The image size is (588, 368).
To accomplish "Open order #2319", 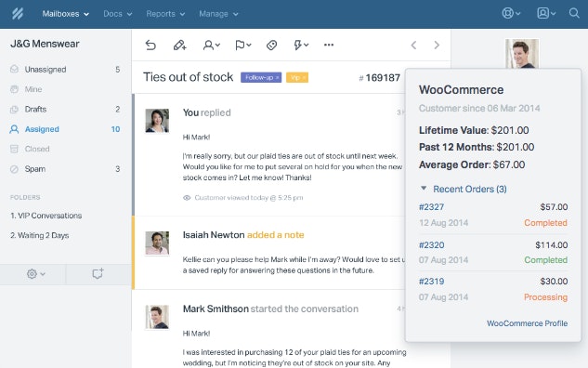I will (431, 282).
